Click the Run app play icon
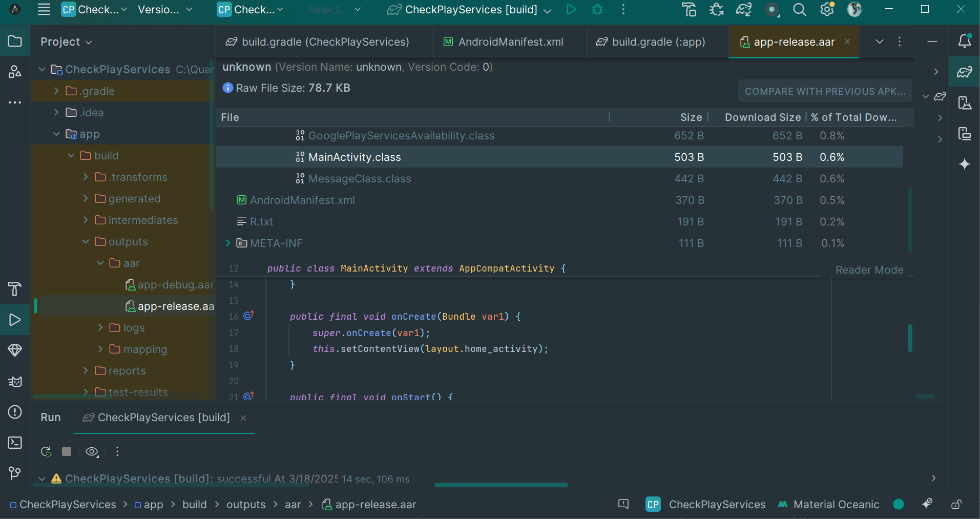Image resolution: width=980 pixels, height=519 pixels. point(571,10)
